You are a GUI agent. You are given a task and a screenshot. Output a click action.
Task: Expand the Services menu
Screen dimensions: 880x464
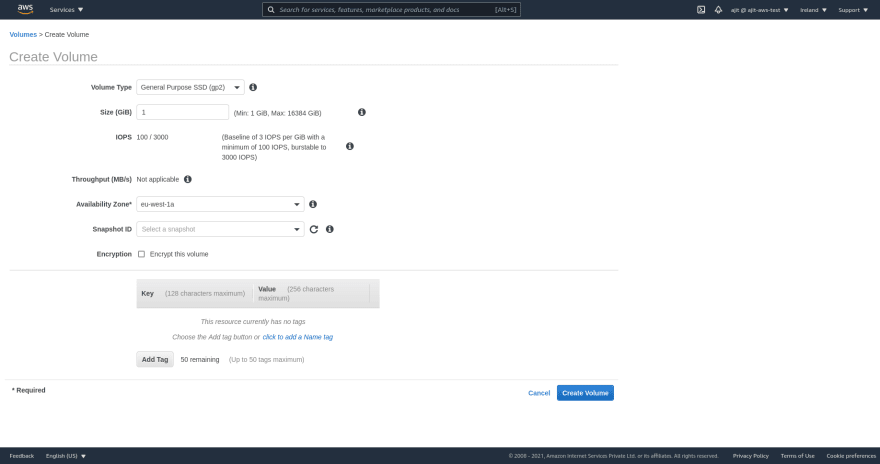pyautogui.click(x=66, y=10)
